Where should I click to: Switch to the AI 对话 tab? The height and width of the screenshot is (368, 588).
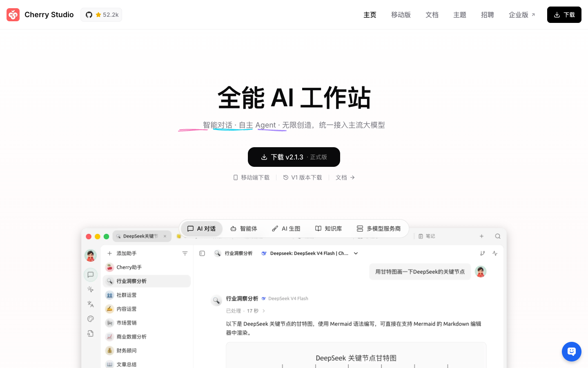[x=202, y=229]
